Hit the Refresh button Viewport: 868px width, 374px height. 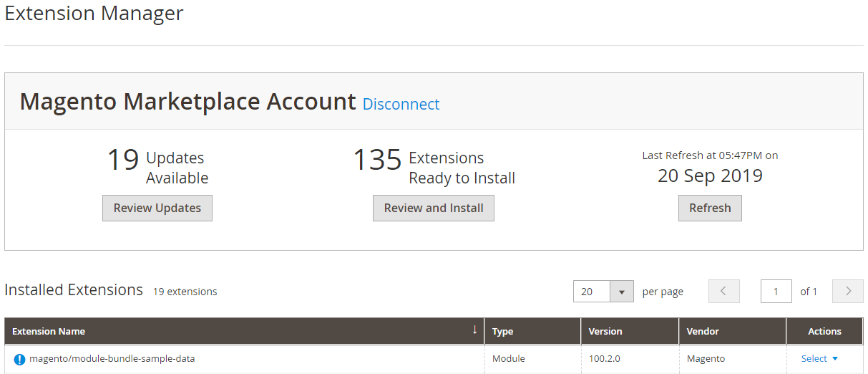point(710,208)
